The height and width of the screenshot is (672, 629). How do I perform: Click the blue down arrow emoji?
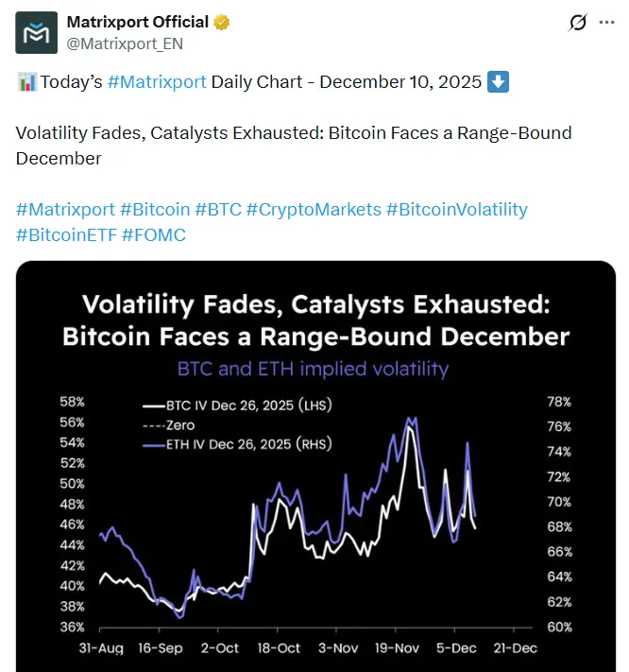coord(498,82)
